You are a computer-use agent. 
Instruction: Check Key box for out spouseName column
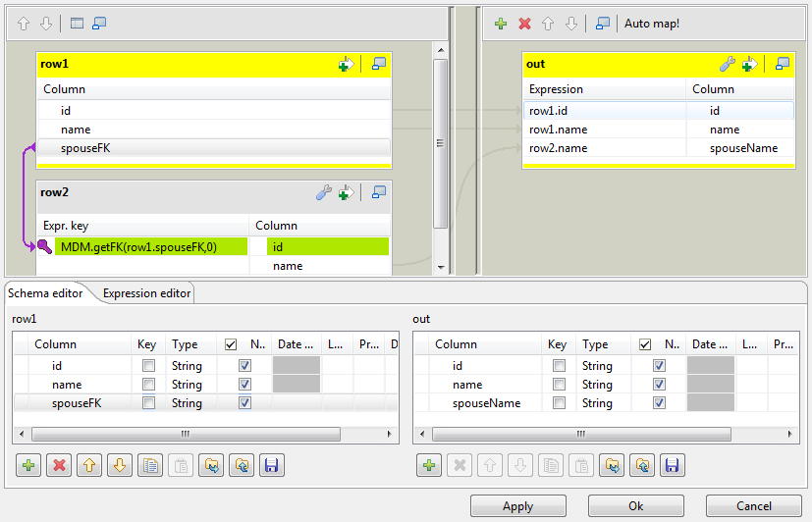point(559,403)
